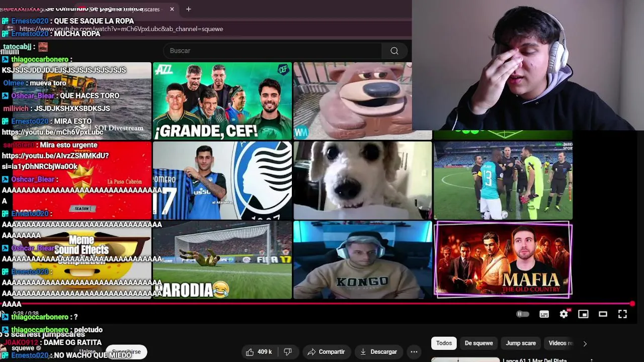Enable miniplayer mode

[583, 314]
